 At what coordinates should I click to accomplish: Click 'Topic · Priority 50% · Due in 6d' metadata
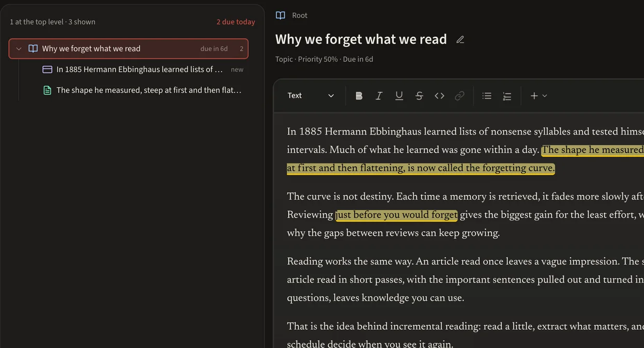point(324,59)
